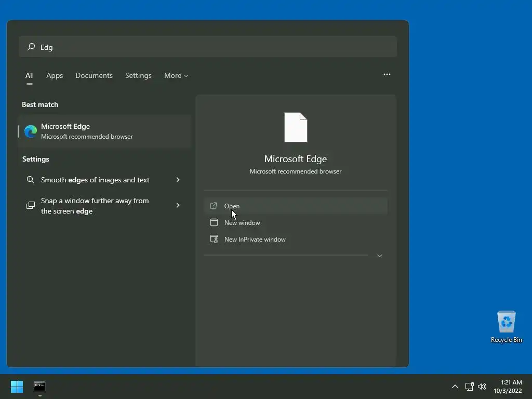Click the blank file icon in preview pane

point(296,127)
